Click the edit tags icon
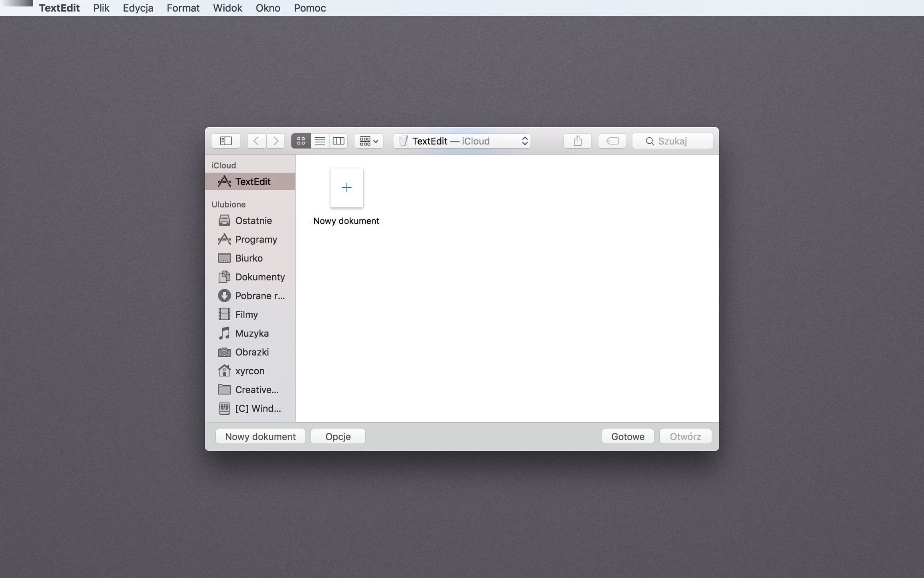This screenshot has width=924, height=578. click(x=612, y=141)
